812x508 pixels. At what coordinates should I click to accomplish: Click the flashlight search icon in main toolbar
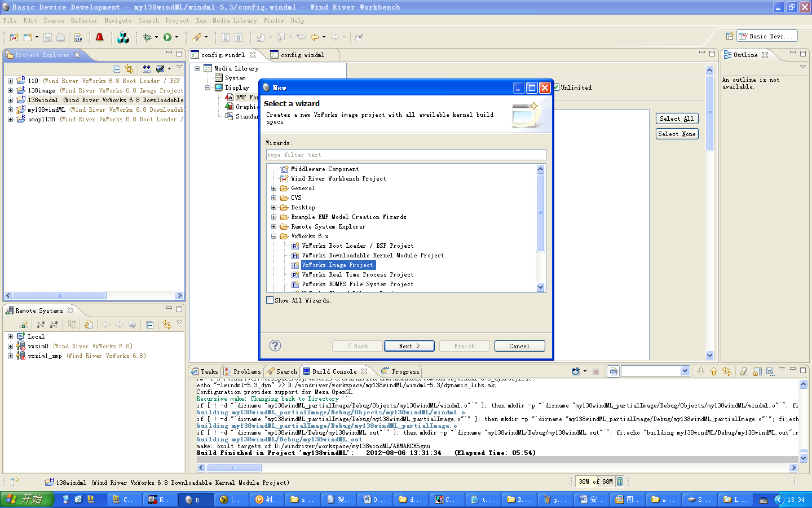coord(197,38)
